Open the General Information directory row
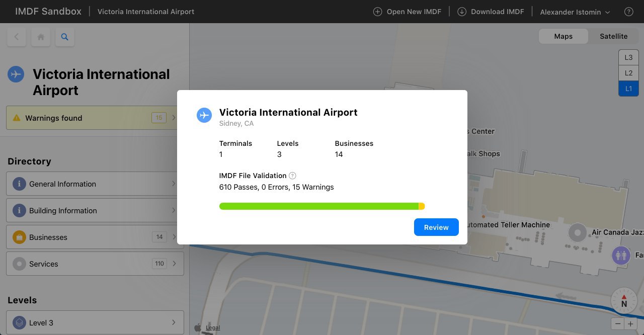 95,184
